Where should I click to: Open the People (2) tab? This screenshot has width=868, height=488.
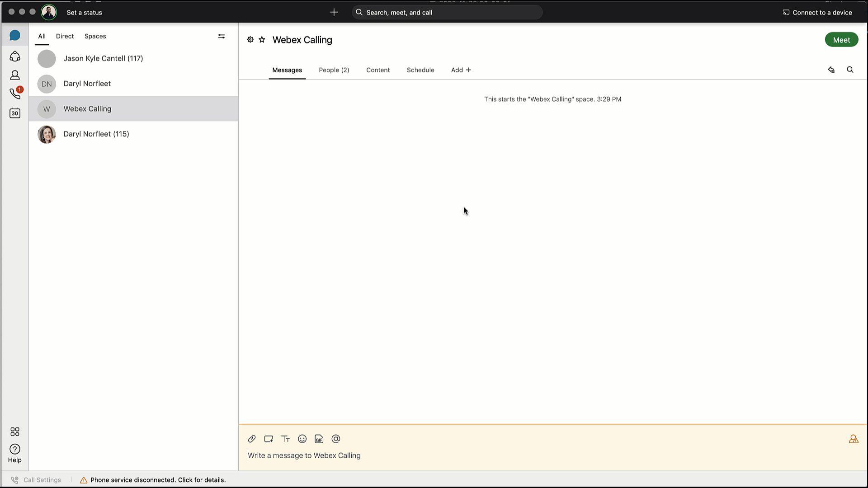(334, 70)
